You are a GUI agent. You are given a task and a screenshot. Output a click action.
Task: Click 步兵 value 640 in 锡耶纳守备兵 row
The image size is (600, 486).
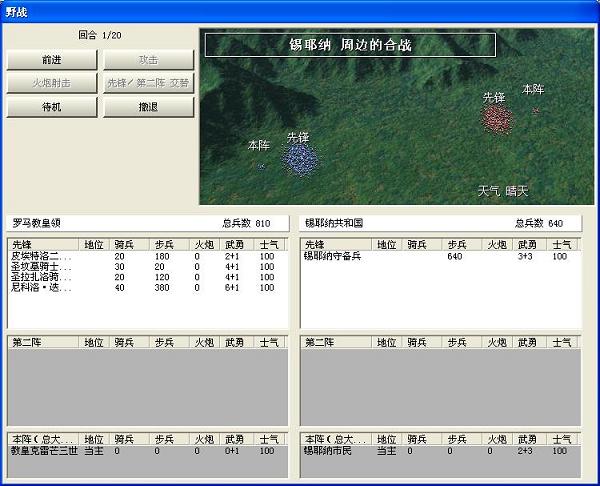[x=455, y=256]
